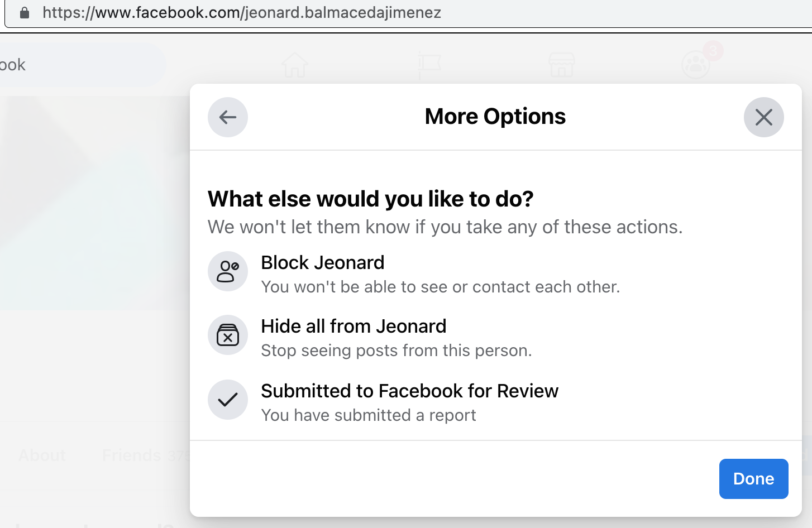Go back using the dialog's arrow button
Image resolution: width=812 pixels, height=528 pixels.
228,117
